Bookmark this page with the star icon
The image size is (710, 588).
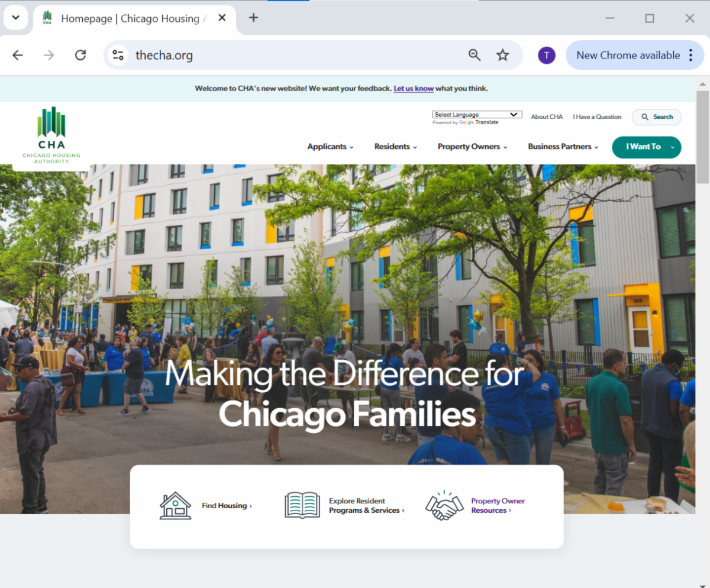tap(503, 55)
